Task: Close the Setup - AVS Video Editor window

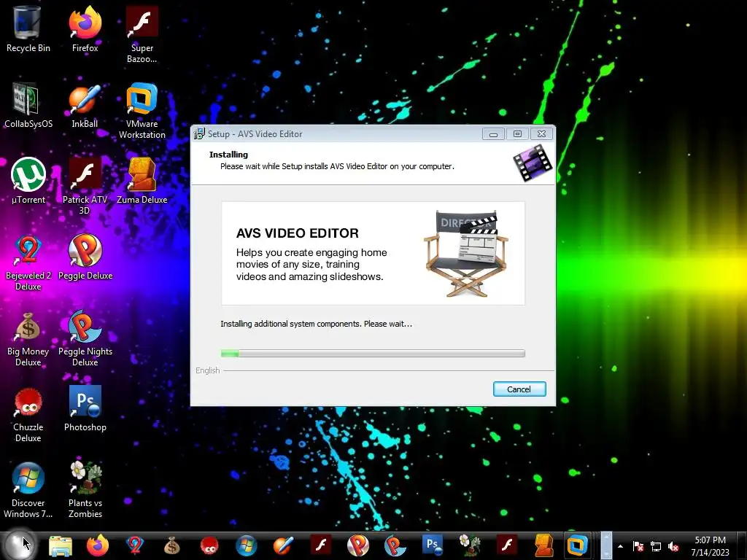Action: 542,134
